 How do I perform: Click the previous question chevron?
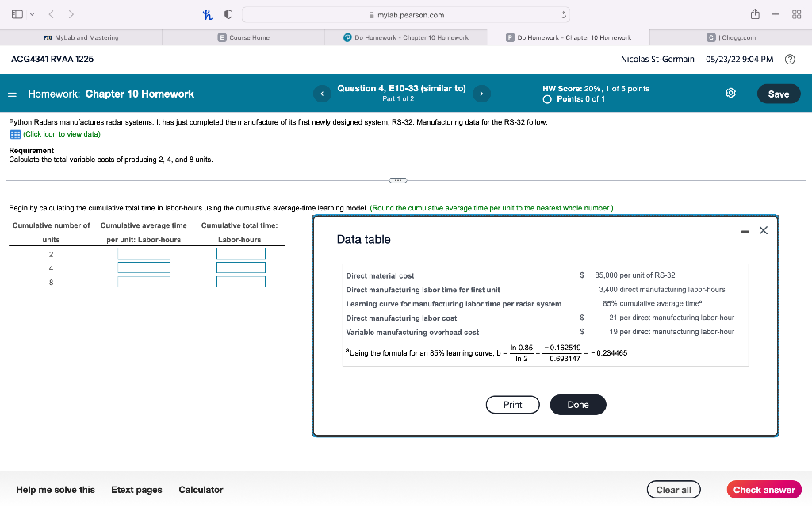click(322, 93)
